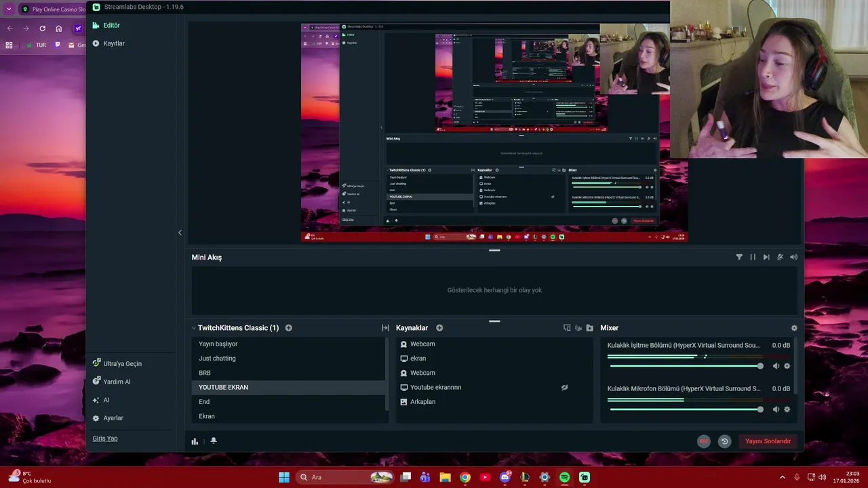868x488 pixels.
Task: Open Kulaklık İşitme Bölümü source settings gear
Action: pyautogui.click(x=787, y=366)
